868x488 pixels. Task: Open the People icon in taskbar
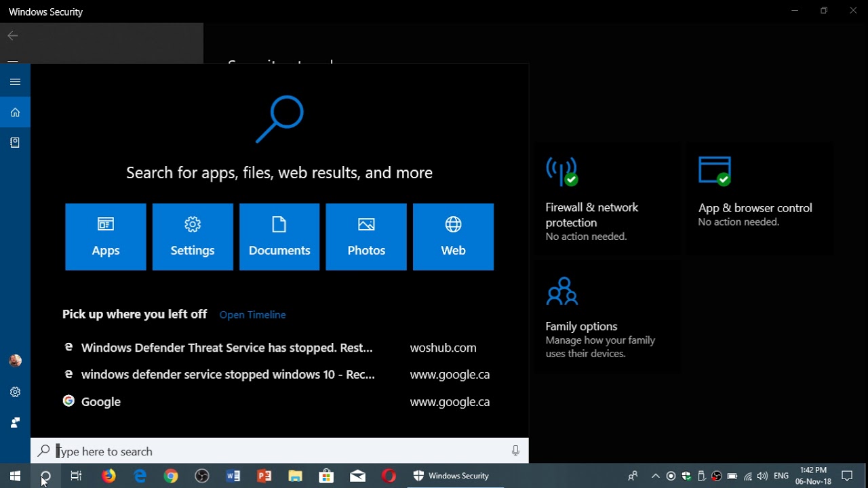click(633, 476)
